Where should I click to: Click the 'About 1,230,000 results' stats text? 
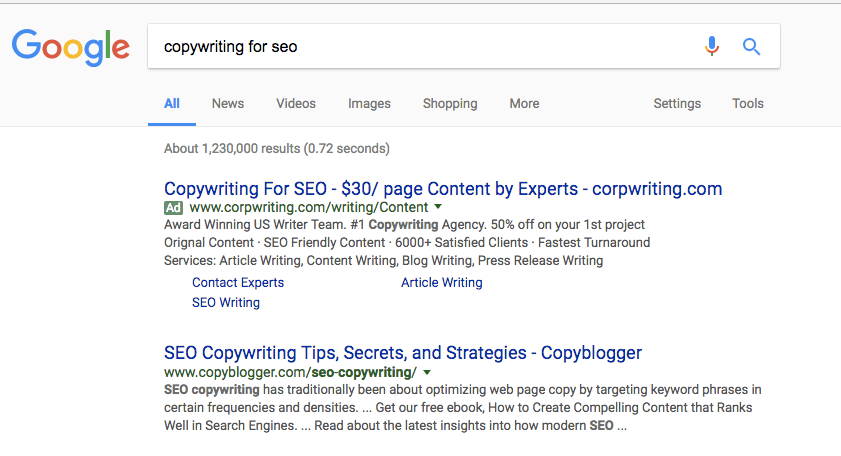[x=277, y=149]
